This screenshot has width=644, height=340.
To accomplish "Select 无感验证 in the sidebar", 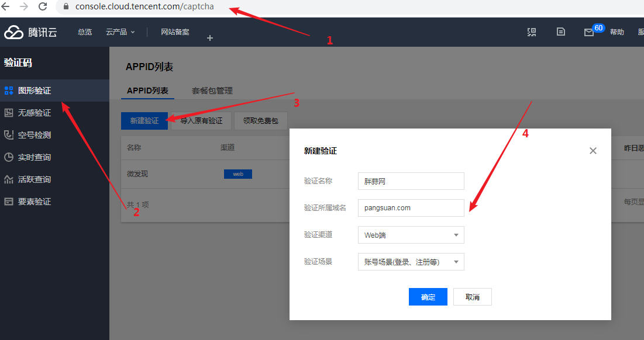I will (x=35, y=113).
